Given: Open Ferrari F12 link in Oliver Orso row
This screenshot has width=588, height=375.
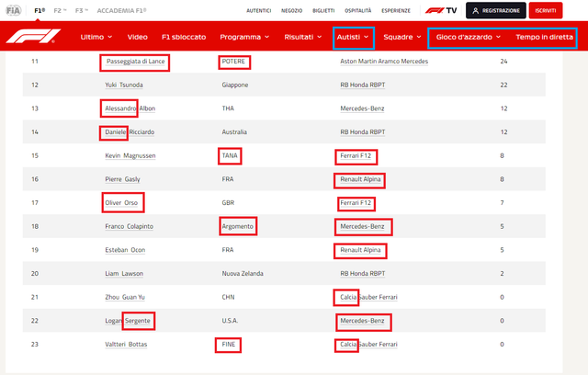Looking at the screenshot, I should pos(356,203).
